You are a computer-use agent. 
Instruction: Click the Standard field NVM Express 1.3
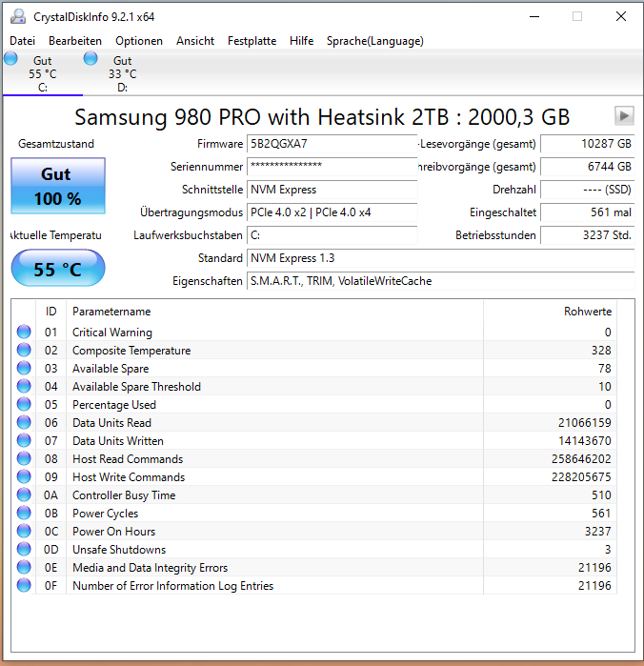(441, 258)
